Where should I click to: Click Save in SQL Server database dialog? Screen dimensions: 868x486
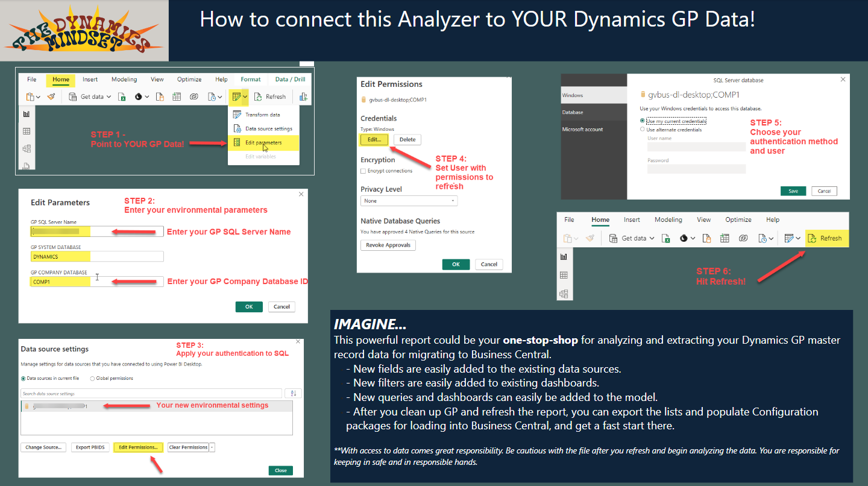point(793,191)
